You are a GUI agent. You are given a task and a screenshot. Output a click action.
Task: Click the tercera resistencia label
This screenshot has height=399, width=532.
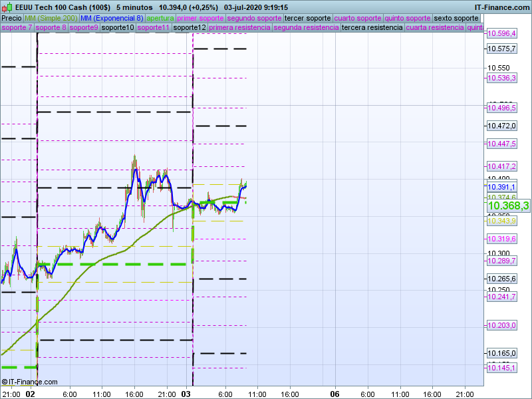371,28
